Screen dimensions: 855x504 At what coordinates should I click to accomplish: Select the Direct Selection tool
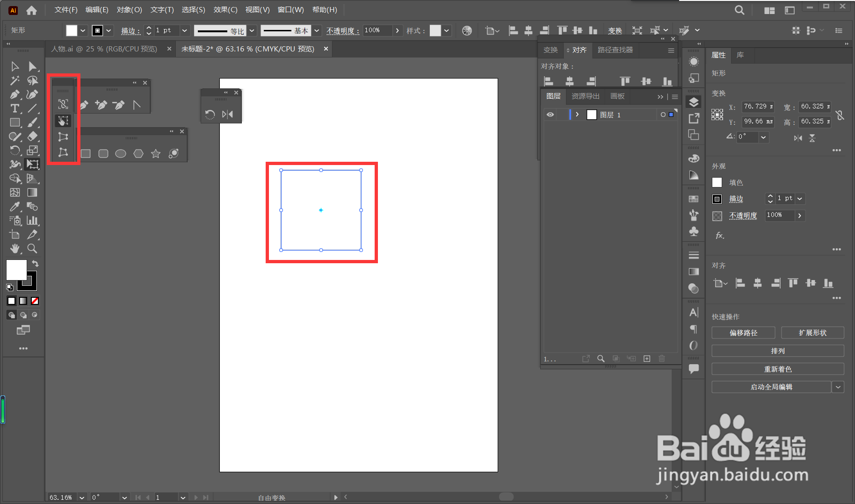32,66
